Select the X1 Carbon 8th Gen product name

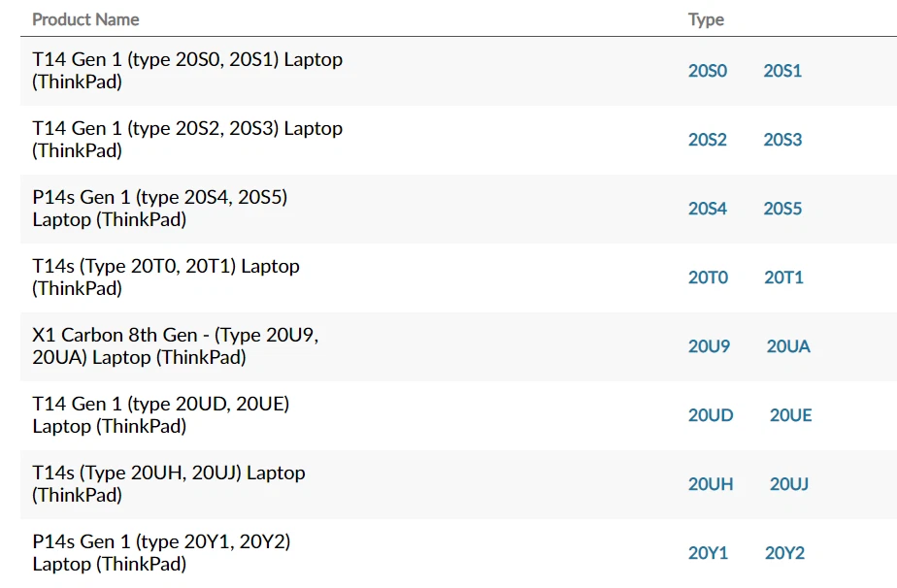(x=176, y=346)
